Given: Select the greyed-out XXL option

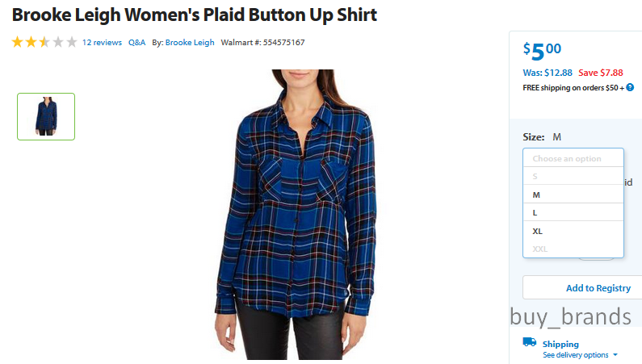Looking at the screenshot, I should tap(573, 249).
